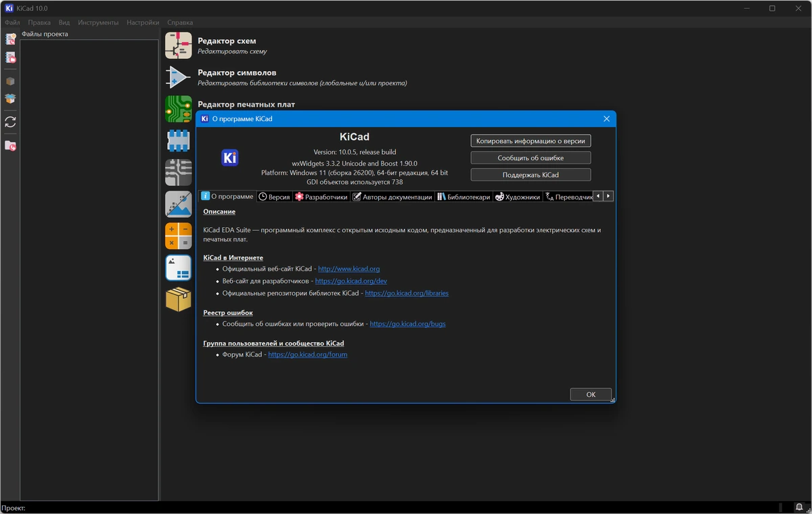This screenshot has width=812, height=514.
Task: Click Копировать информацию о версии button
Action: pyautogui.click(x=531, y=141)
